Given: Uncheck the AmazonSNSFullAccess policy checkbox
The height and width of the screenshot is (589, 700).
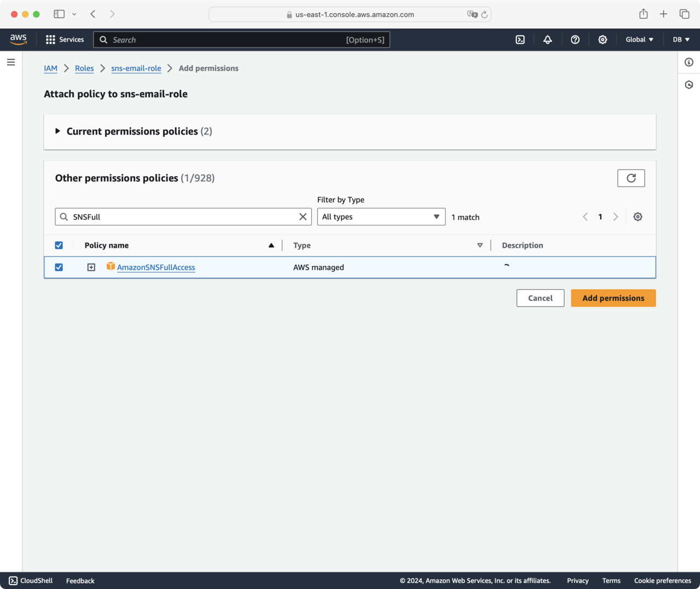Looking at the screenshot, I should [59, 267].
